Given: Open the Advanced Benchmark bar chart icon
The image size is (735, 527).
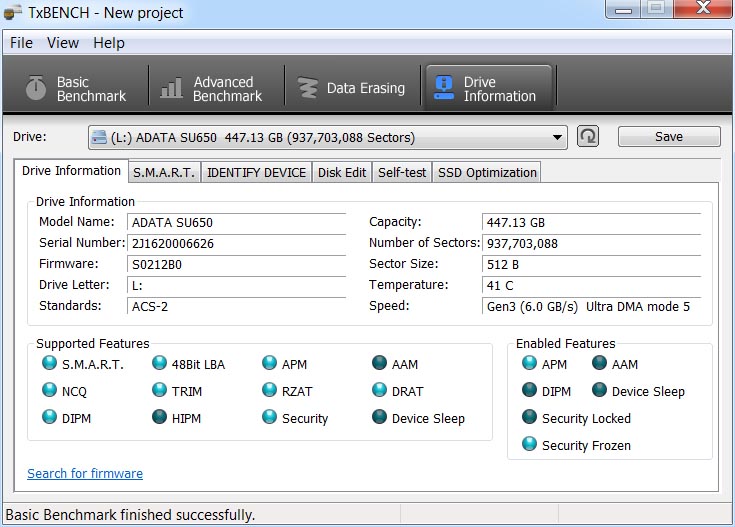Looking at the screenshot, I should 171,88.
